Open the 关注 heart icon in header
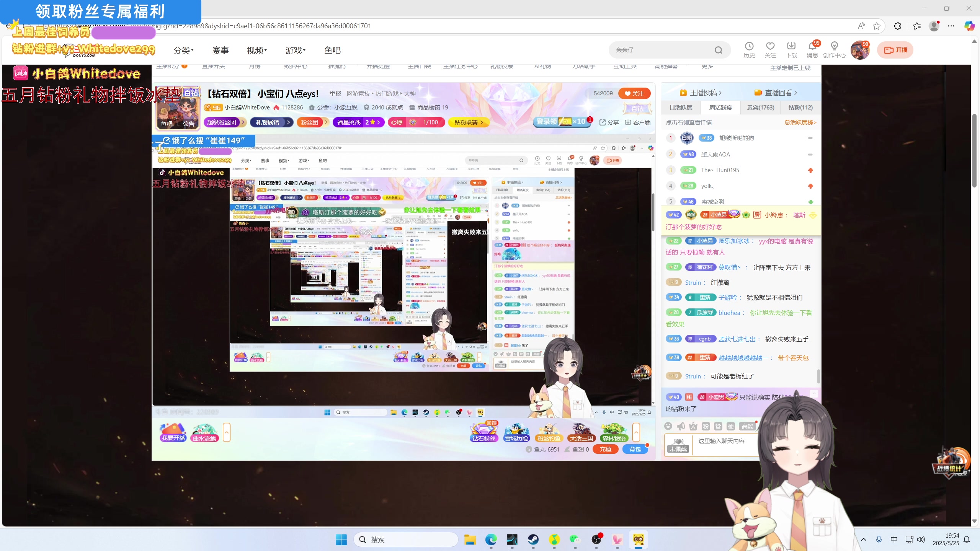 click(770, 50)
